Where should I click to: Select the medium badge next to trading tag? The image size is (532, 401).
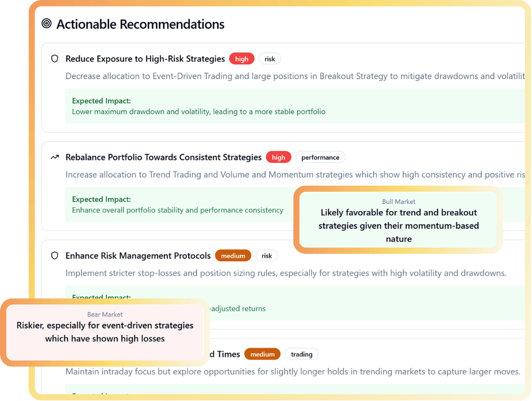pos(262,354)
